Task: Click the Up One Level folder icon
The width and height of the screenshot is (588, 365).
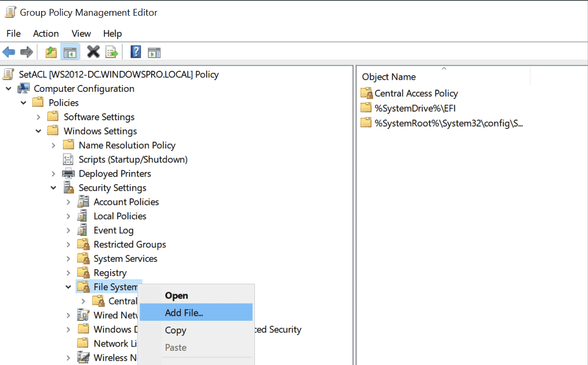Action: pyautogui.click(x=51, y=52)
